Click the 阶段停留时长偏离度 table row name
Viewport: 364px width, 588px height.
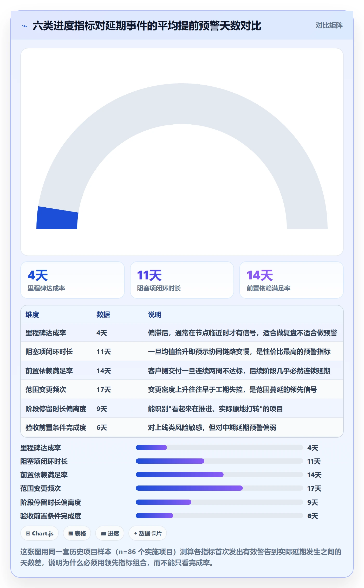(56, 409)
